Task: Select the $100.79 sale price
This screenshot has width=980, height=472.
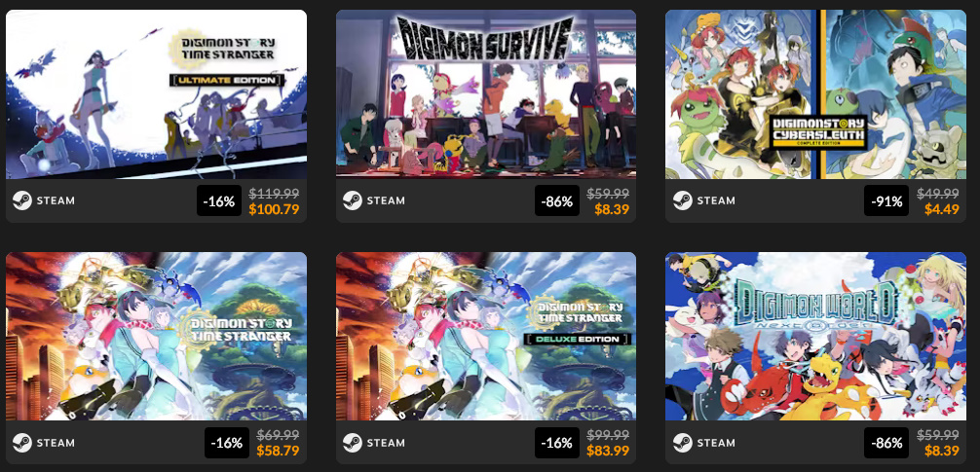Action: pyautogui.click(x=274, y=210)
